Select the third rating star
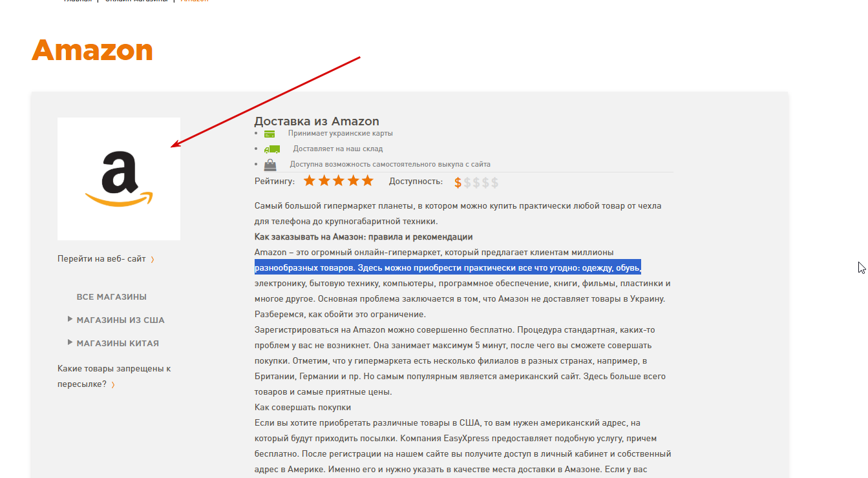The width and height of the screenshot is (868, 478). click(x=339, y=181)
